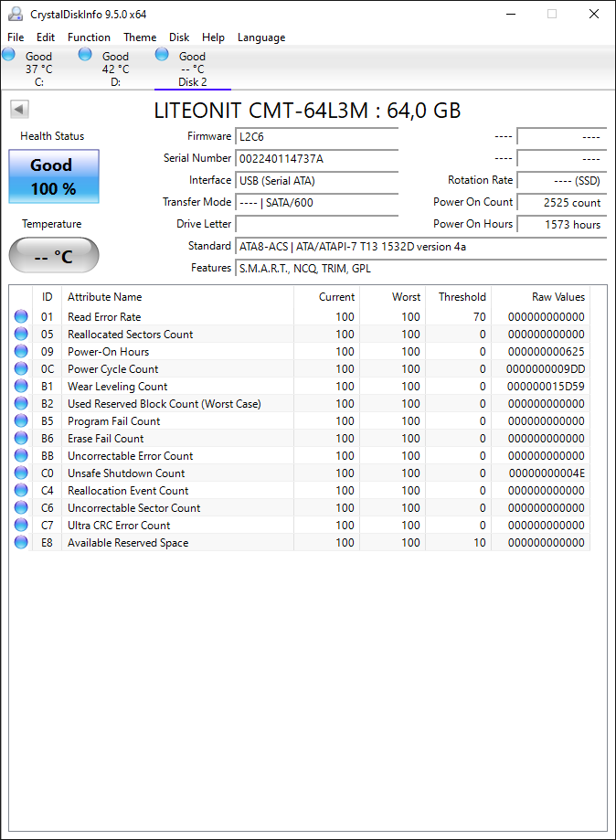This screenshot has height=840, width=616.
Task: Open the Edit menu
Action: click(x=46, y=37)
